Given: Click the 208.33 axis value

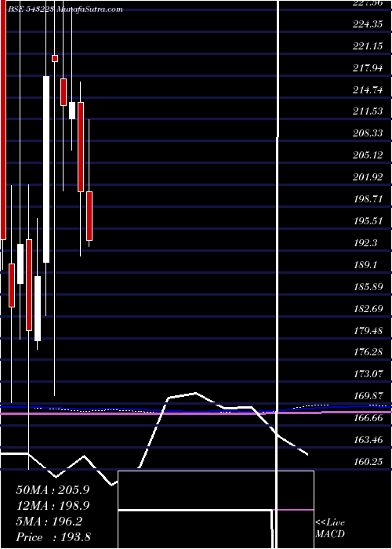Looking at the screenshot, I should coord(368,134).
